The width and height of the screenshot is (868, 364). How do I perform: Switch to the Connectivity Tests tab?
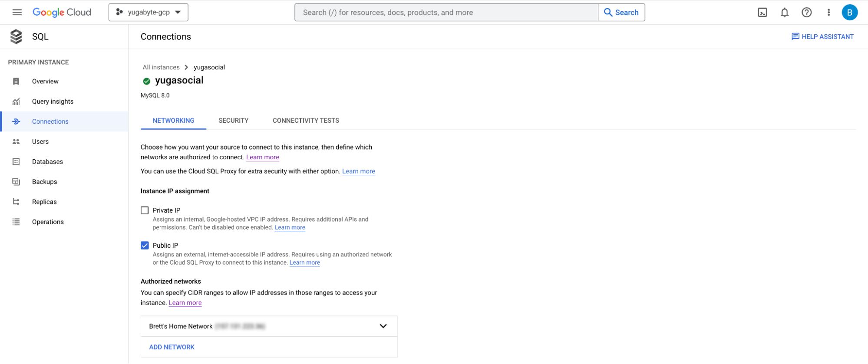click(306, 121)
